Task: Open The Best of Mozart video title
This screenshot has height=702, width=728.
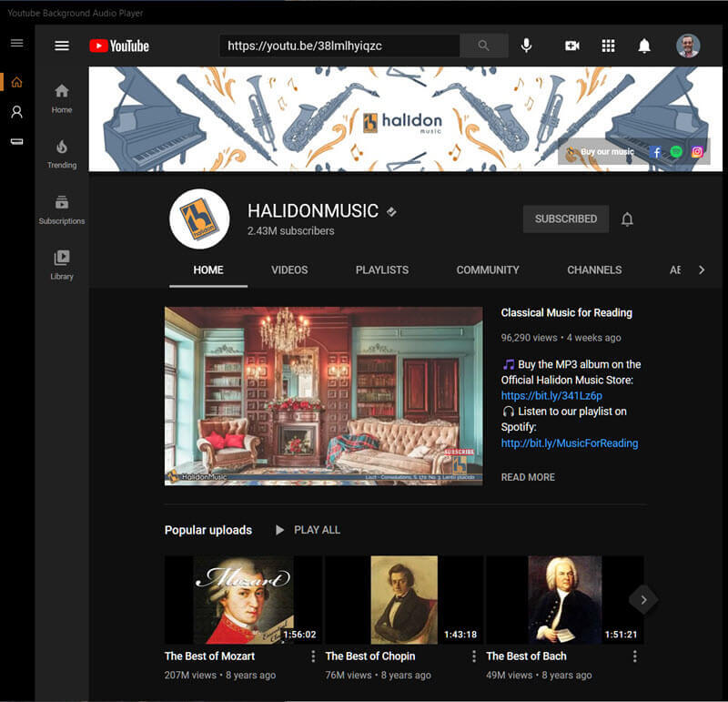Action: tap(209, 656)
